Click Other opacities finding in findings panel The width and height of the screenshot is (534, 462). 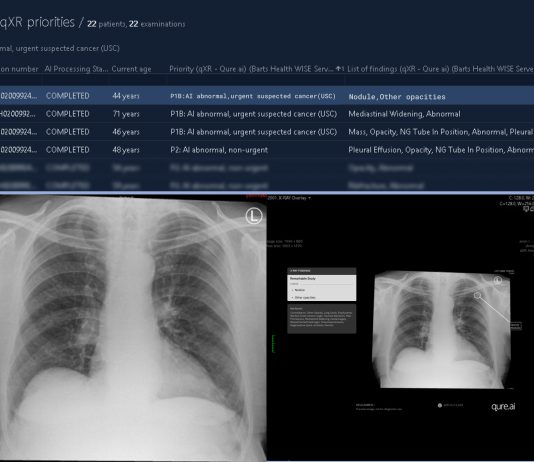(304, 298)
